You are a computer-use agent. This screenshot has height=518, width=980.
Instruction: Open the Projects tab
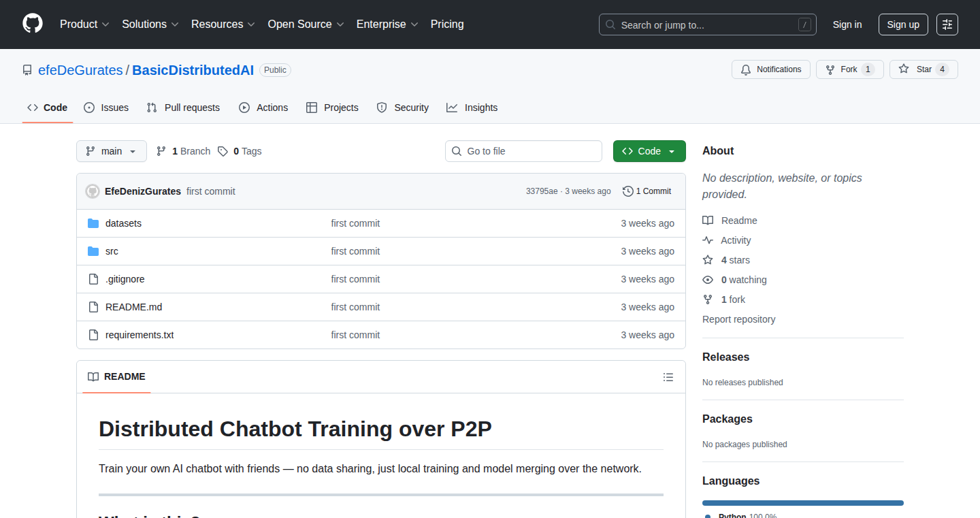[x=332, y=108]
